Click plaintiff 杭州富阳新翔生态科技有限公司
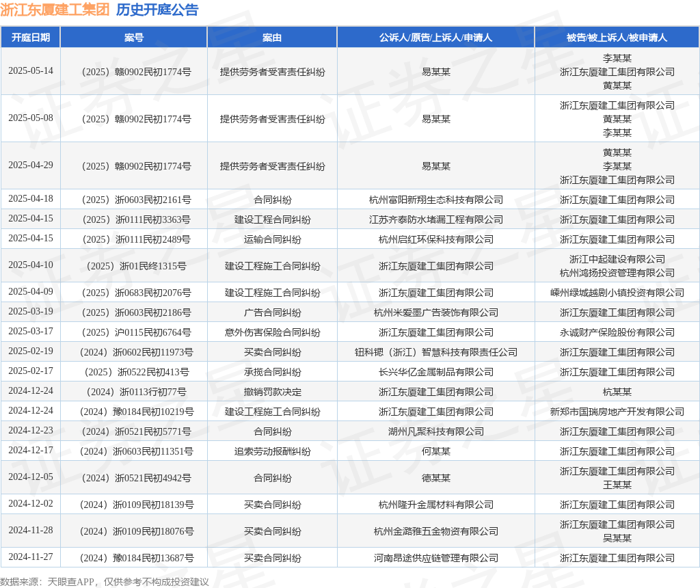Viewport: 700px width, 588px height. pos(435,200)
